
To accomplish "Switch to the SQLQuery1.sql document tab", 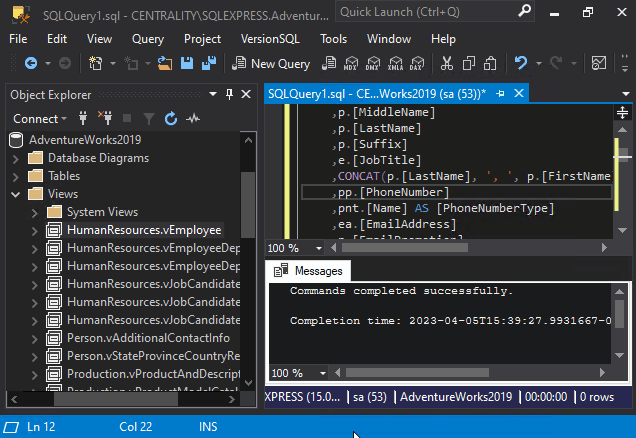I will pos(377,94).
